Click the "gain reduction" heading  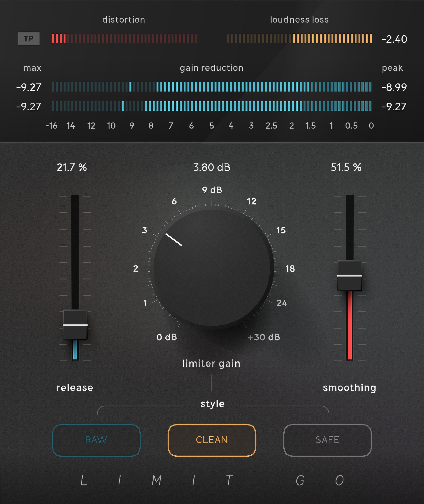click(x=212, y=68)
